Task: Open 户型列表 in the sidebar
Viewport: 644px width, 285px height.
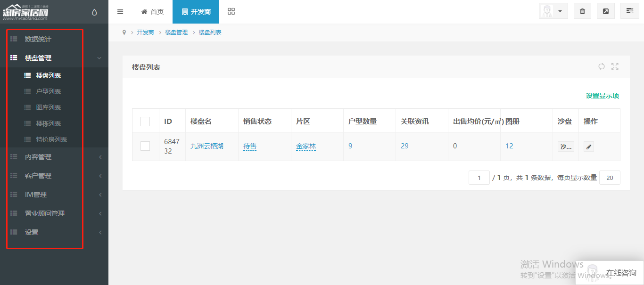Action: tap(49, 91)
